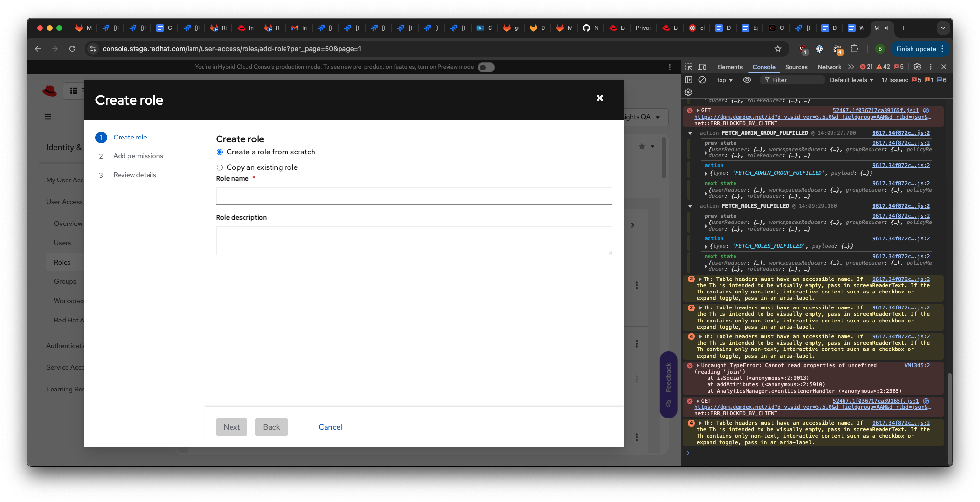Screen dimensions: 980x502
Task: Click the error count badge showing 21
Action: pos(867,67)
